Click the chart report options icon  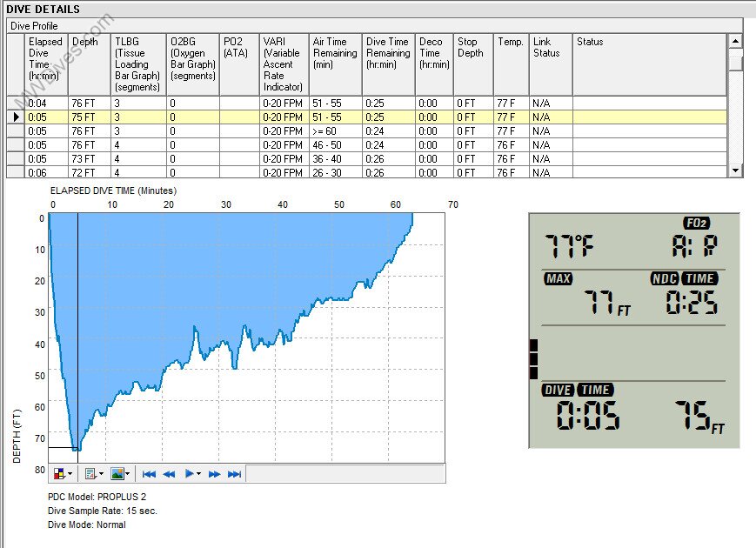coord(88,474)
